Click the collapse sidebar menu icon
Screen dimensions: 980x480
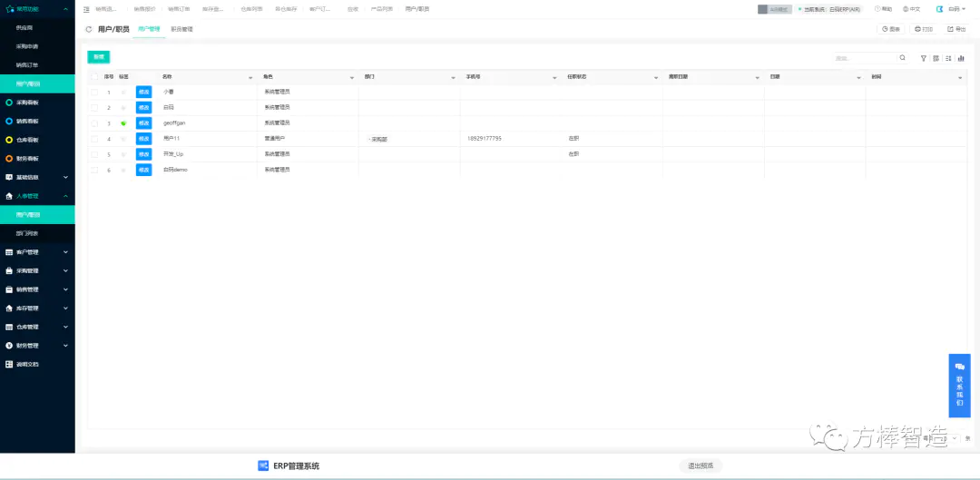click(86, 9)
